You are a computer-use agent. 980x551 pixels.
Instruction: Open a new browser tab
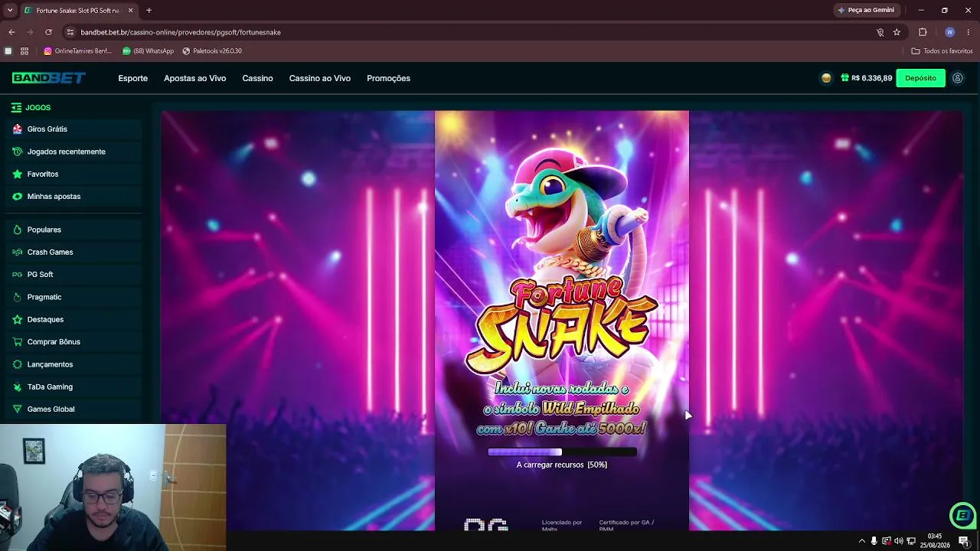(149, 11)
